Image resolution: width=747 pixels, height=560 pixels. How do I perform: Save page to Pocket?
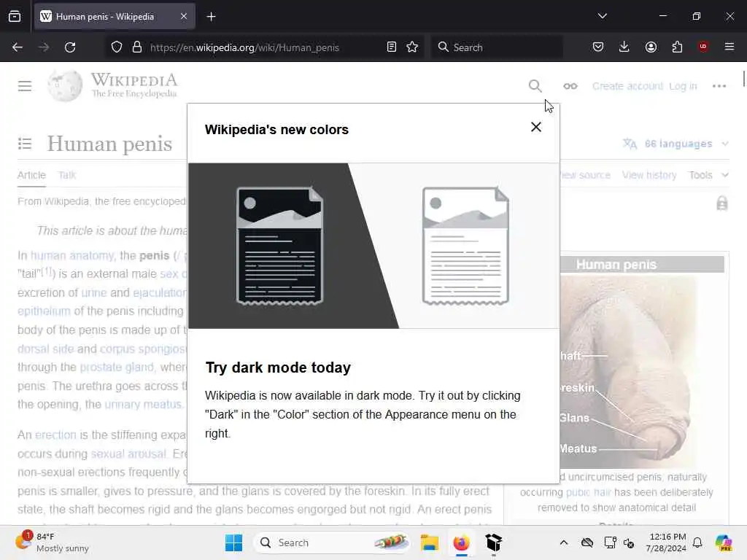598,47
